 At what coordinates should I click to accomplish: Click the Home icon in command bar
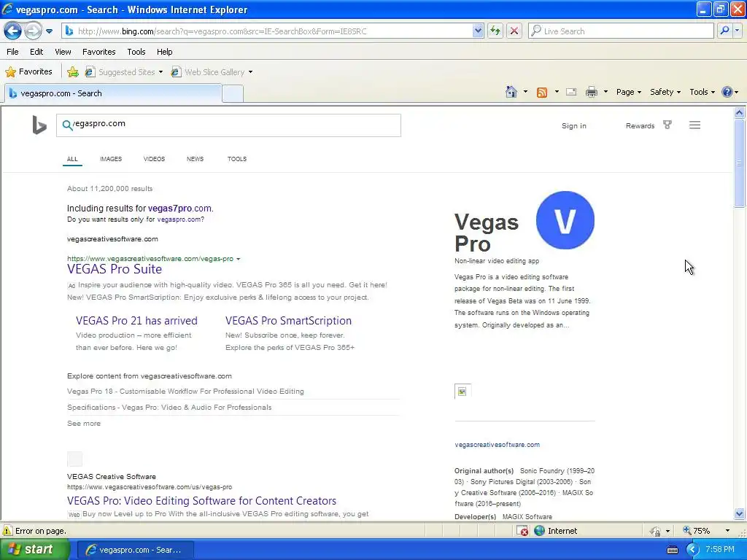tap(511, 92)
